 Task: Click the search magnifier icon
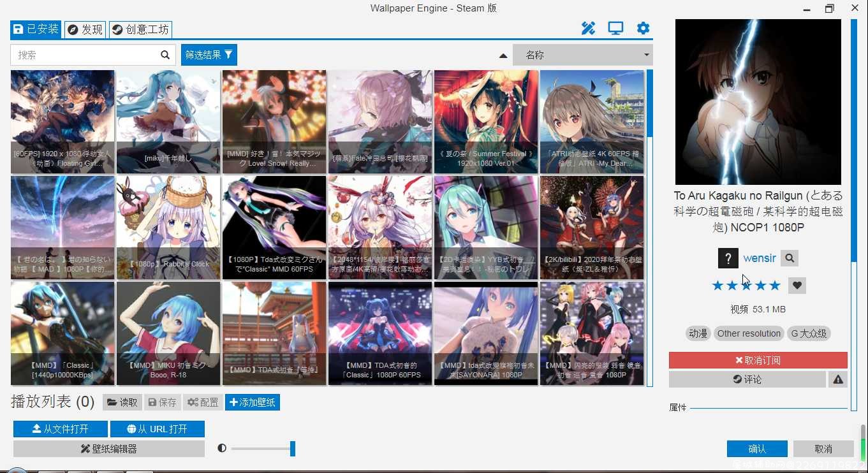[x=165, y=55]
